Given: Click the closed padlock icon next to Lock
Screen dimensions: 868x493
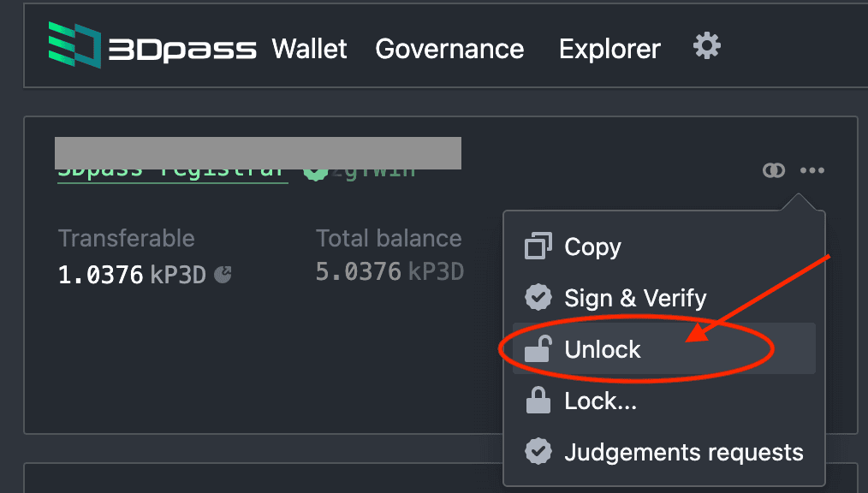Looking at the screenshot, I should tap(538, 400).
